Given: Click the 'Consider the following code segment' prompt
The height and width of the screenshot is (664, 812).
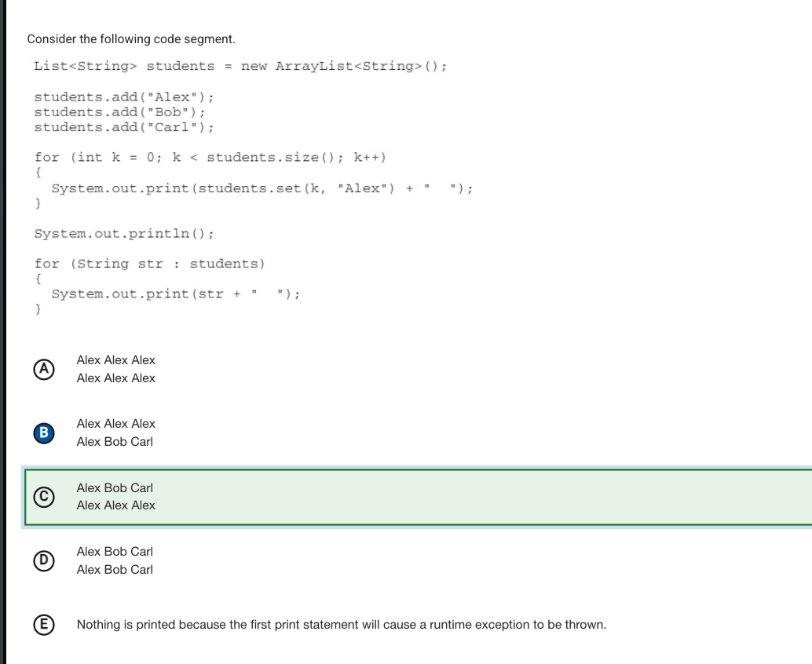Looking at the screenshot, I should click(x=131, y=39).
